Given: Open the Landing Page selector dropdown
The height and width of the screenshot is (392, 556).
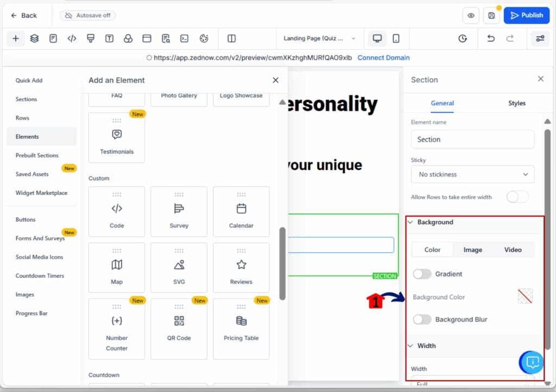Looking at the screenshot, I should pyautogui.click(x=319, y=39).
